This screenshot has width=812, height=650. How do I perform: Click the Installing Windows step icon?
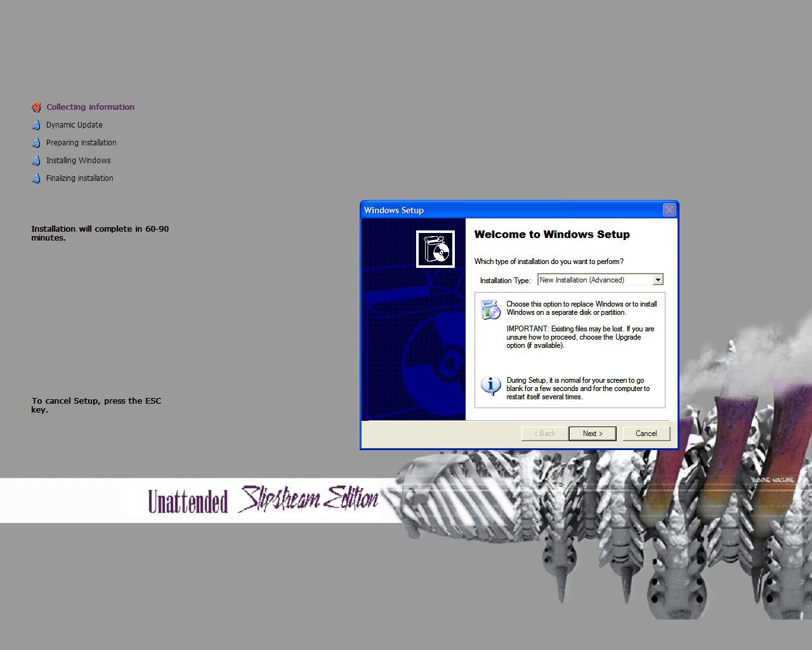[36, 161]
